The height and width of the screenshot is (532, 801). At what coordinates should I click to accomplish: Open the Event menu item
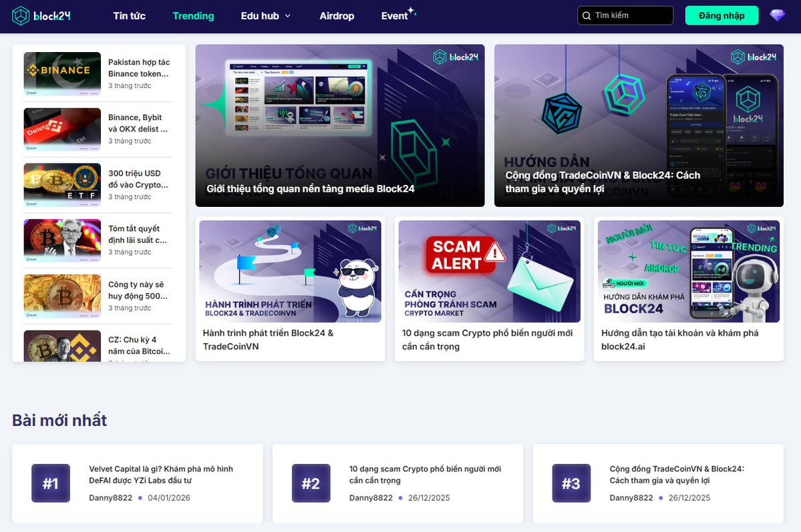[395, 16]
